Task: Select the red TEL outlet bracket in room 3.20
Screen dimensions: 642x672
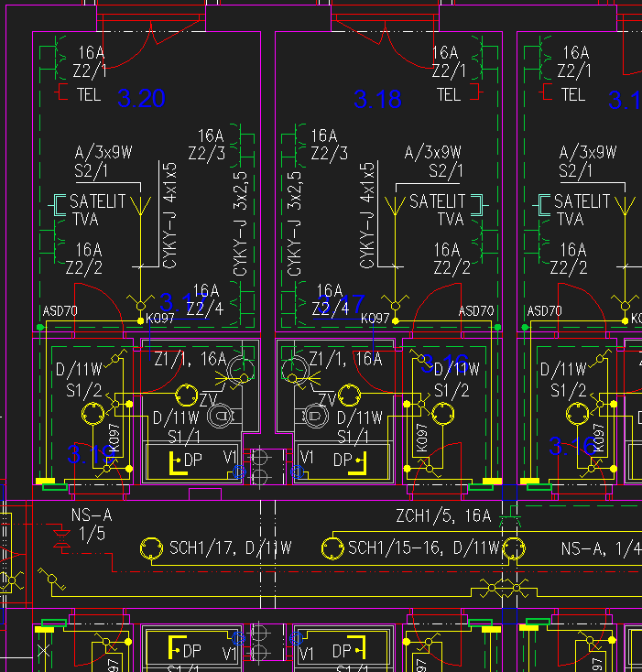Action: coord(63,93)
